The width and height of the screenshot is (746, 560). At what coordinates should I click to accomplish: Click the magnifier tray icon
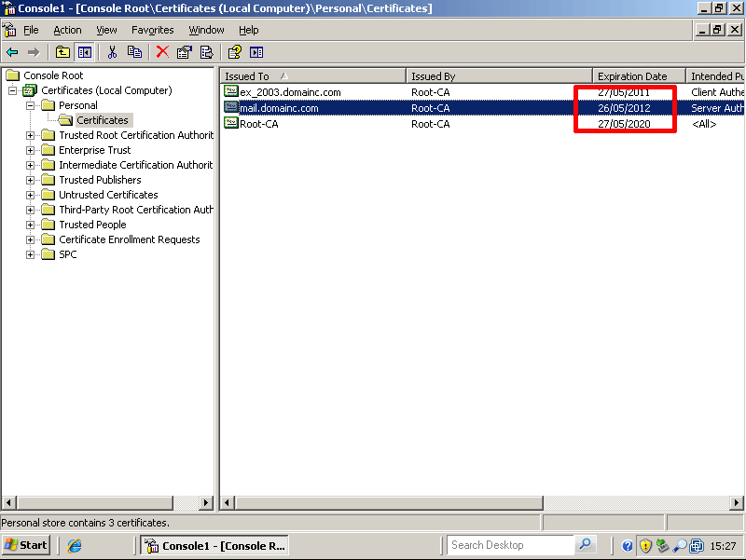coord(680,546)
